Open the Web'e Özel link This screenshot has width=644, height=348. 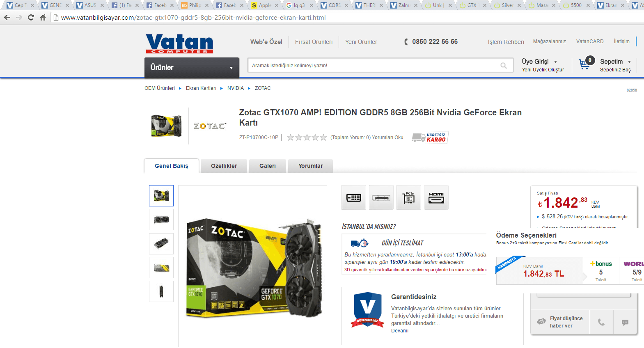point(266,42)
